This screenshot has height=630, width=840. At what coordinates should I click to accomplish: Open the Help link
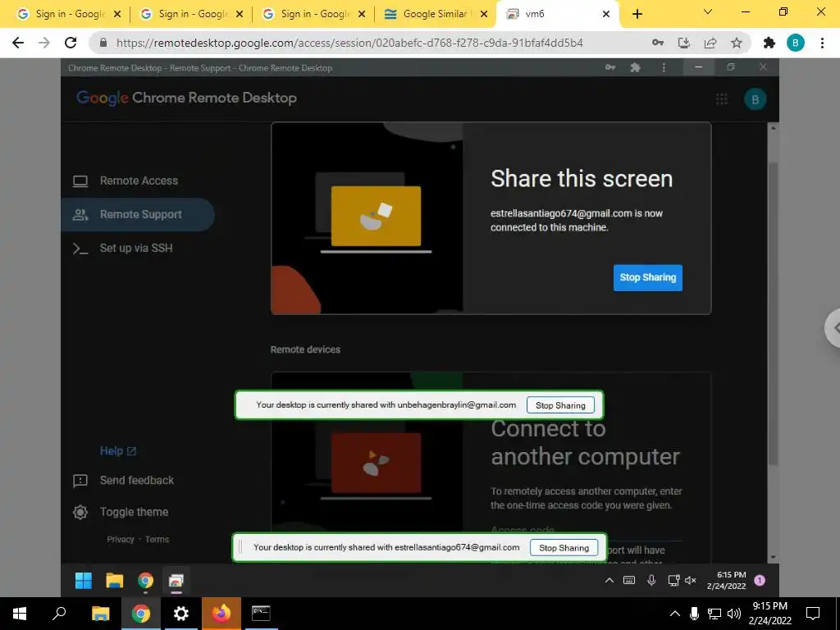click(x=118, y=451)
